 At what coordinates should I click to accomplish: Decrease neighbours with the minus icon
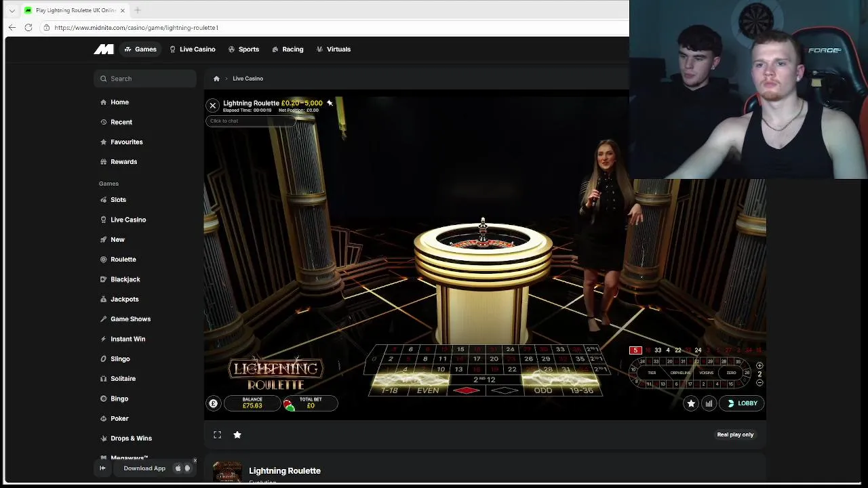759,382
